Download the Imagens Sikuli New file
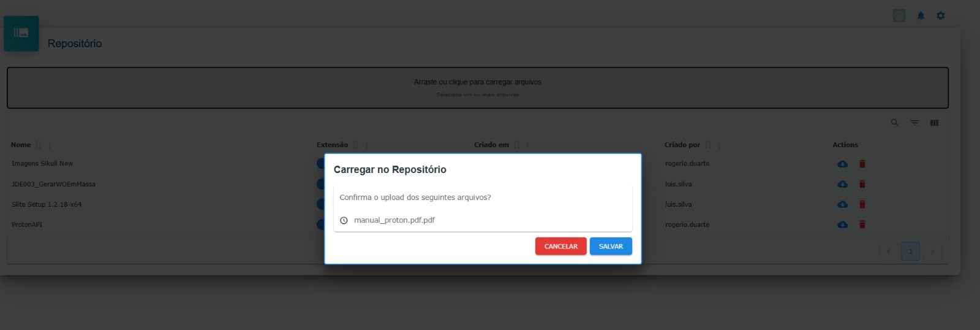This screenshot has width=980, height=330. [843, 164]
